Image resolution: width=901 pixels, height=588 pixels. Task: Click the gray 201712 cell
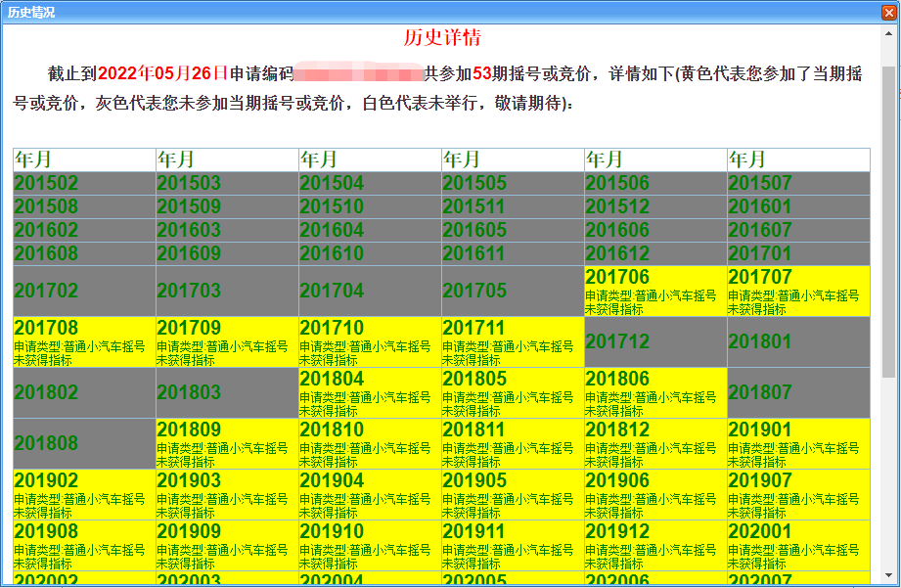tap(655, 341)
